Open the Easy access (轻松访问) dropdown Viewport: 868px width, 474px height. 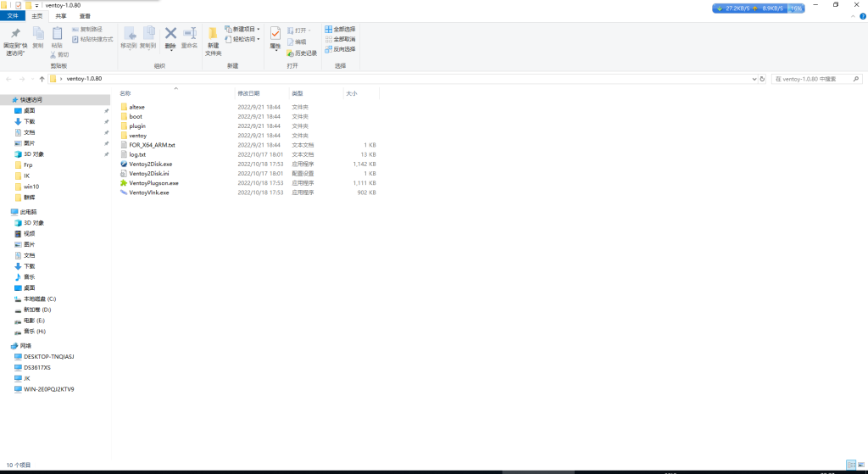click(x=242, y=39)
